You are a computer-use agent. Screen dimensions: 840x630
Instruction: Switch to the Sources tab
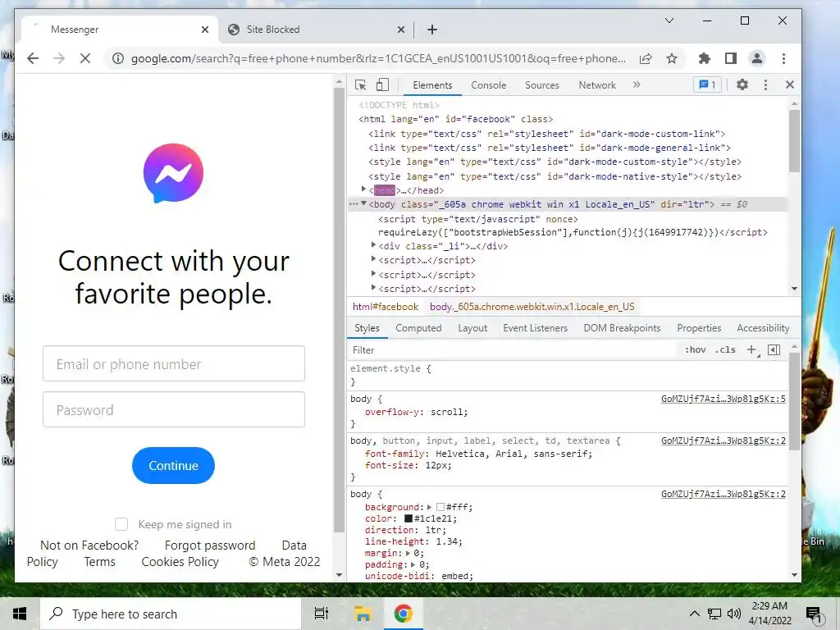[541, 85]
